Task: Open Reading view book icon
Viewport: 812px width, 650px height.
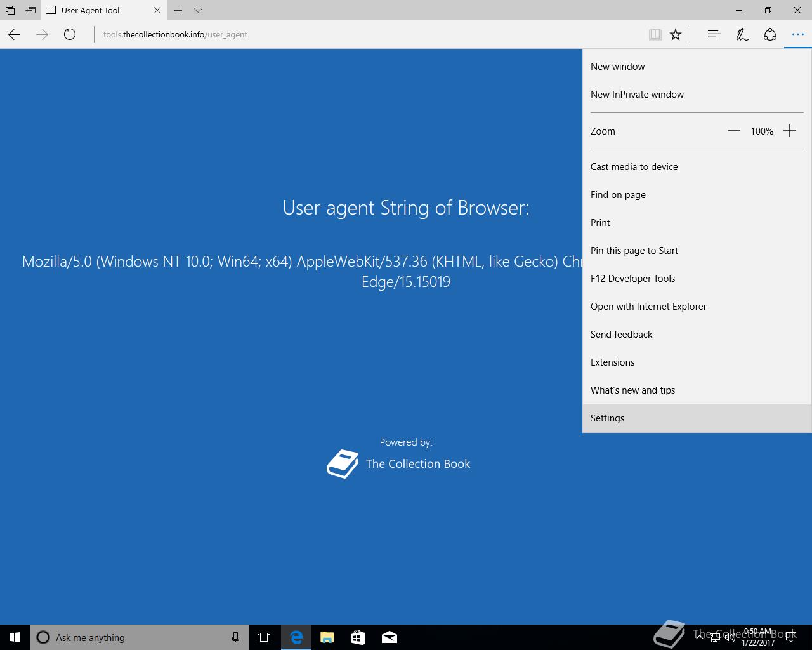Action: [x=655, y=34]
